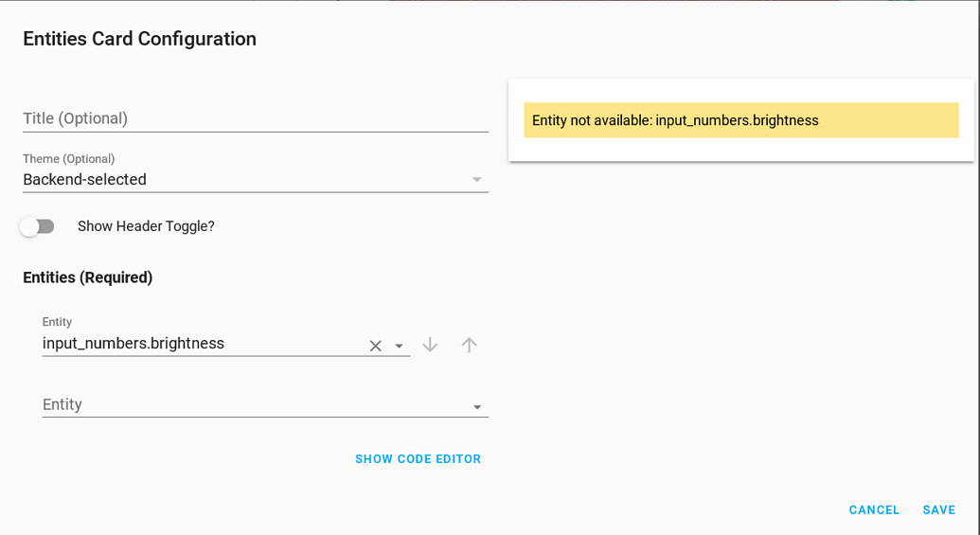This screenshot has width=980, height=535.
Task: Save the entities card
Action: [x=939, y=509]
